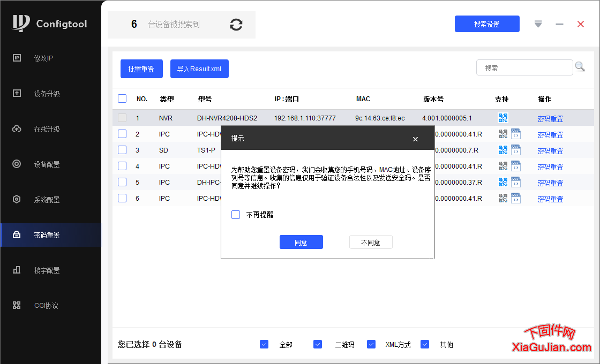The height and width of the screenshot is (364, 600).
Task: Click QR code icon in row 5
Action: point(503,182)
